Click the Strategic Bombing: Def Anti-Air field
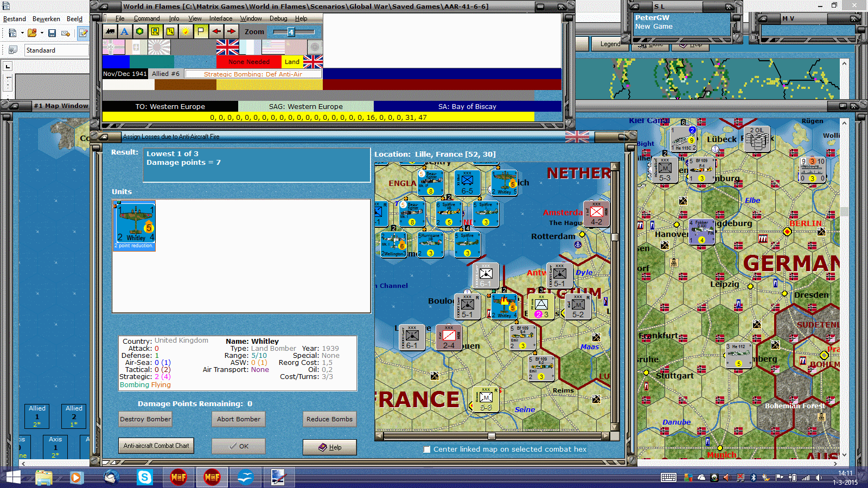This screenshot has width=868, height=488. pos(253,74)
